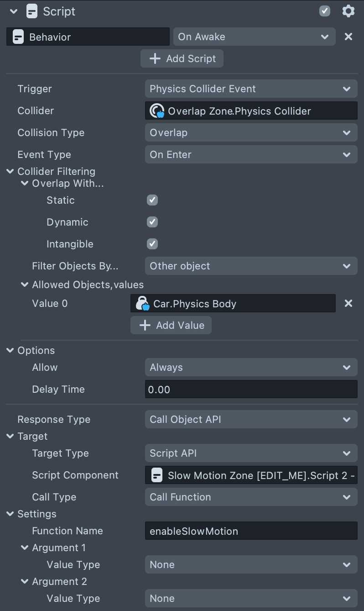This screenshot has height=611, width=364.
Task: Disable the Script component checkbox
Action: pos(325,11)
